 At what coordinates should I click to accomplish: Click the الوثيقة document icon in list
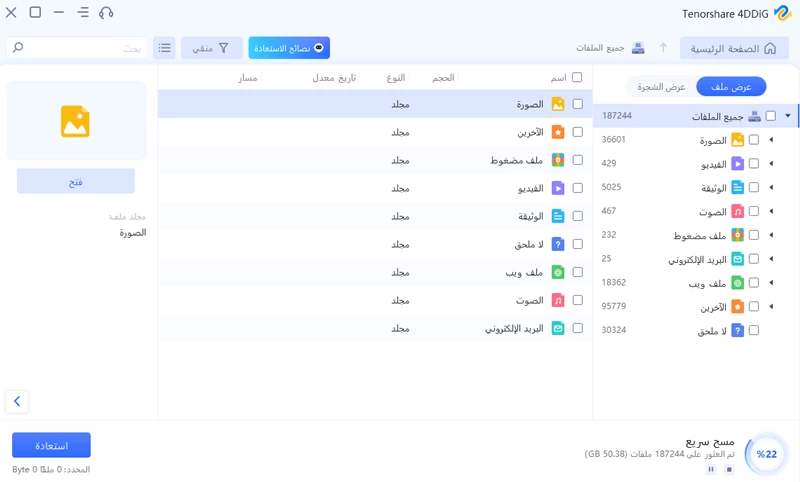tap(558, 216)
